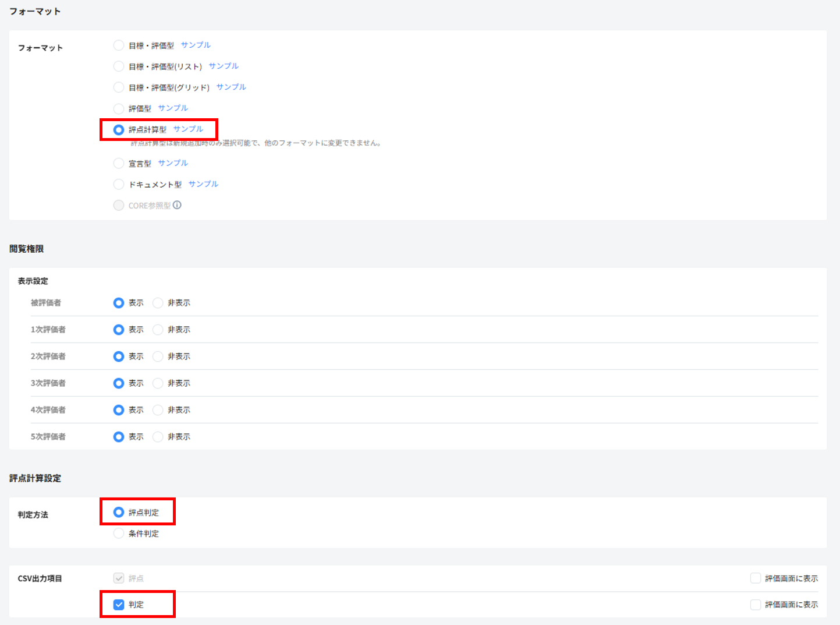Enable 評価画面に表示 for the 判定 row

(x=756, y=605)
